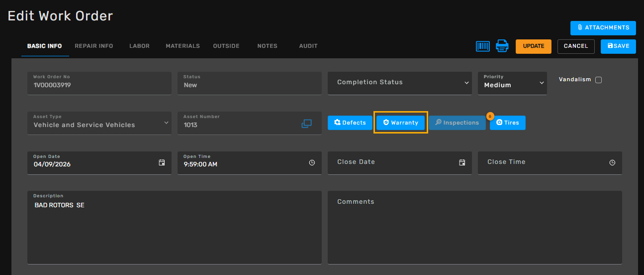The height and width of the screenshot is (275, 644).
Task: Click the printer icon
Action: click(502, 46)
